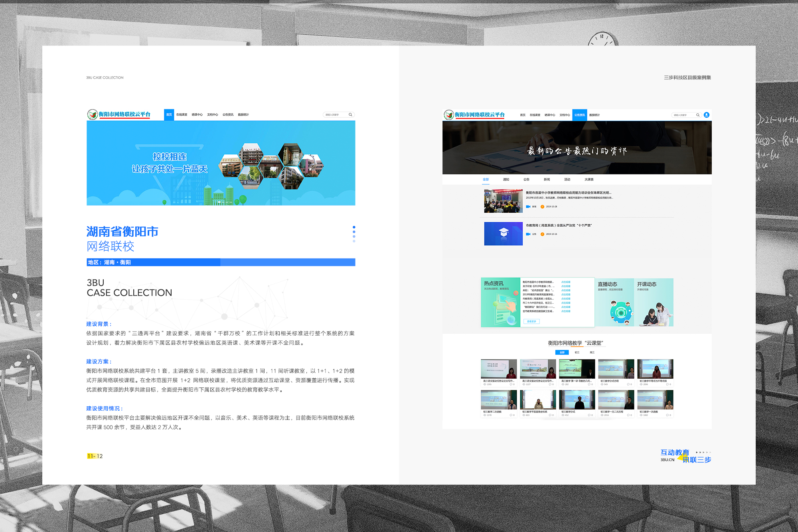Open 晒课中心 in left site navigation
The image size is (798, 532).
tap(197, 115)
